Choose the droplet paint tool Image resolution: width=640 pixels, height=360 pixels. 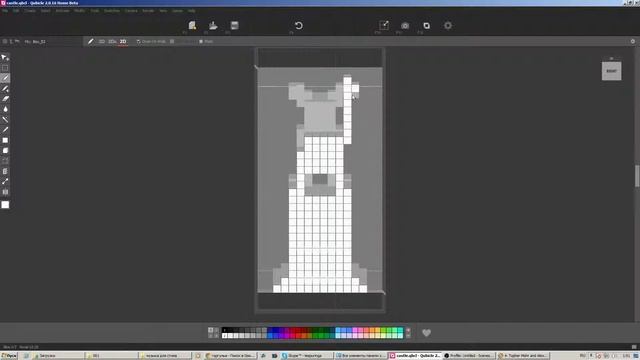(5, 109)
